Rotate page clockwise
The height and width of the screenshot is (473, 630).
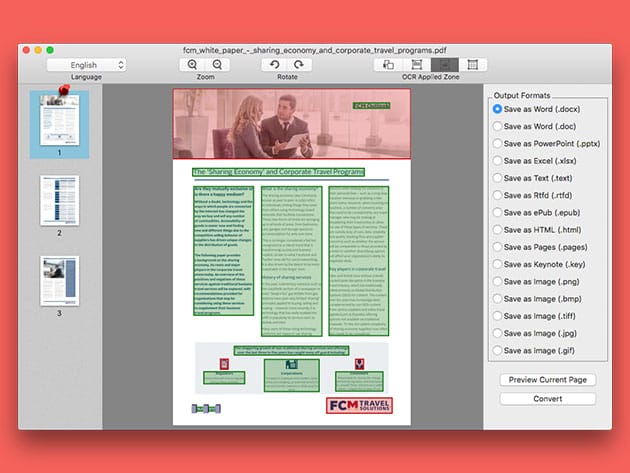click(x=297, y=64)
